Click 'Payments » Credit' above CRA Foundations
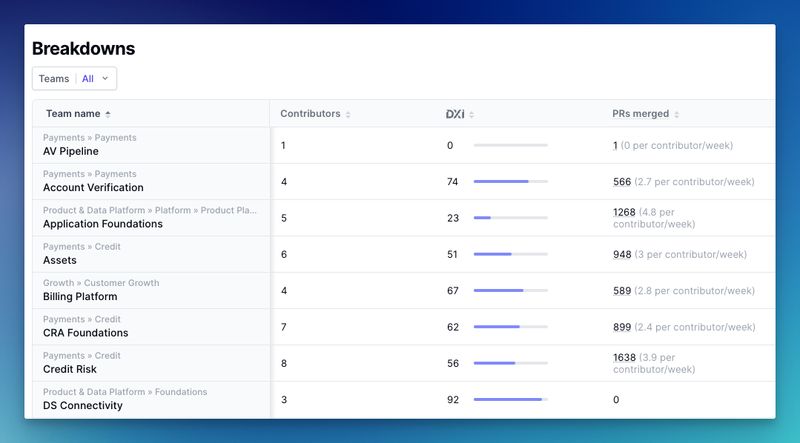The width and height of the screenshot is (800, 443). pyautogui.click(x=82, y=319)
